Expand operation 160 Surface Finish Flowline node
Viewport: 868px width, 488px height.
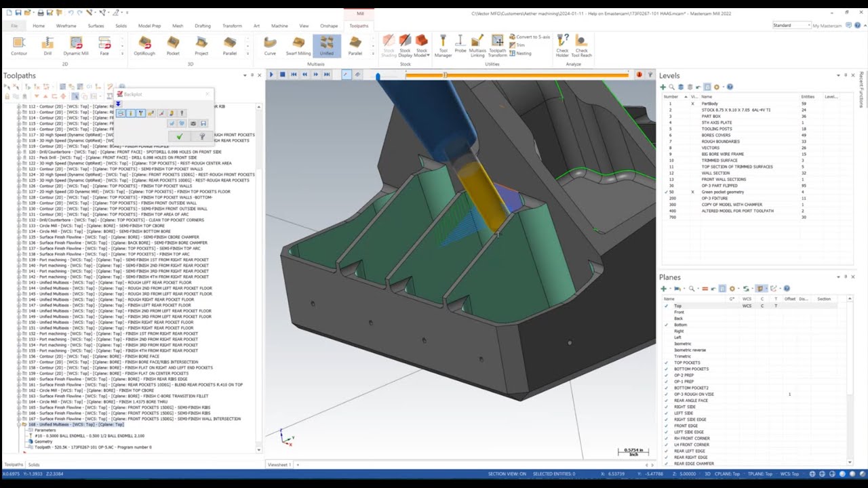pos(18,379)
